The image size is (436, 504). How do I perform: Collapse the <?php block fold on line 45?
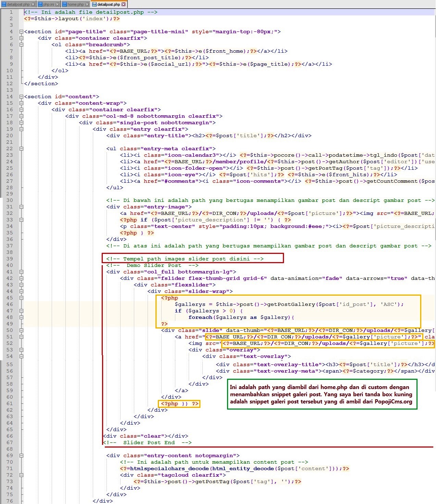[x=21, y=298]
